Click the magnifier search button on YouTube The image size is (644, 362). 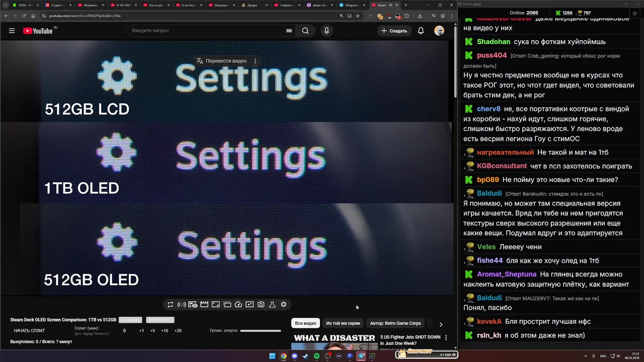305,31
